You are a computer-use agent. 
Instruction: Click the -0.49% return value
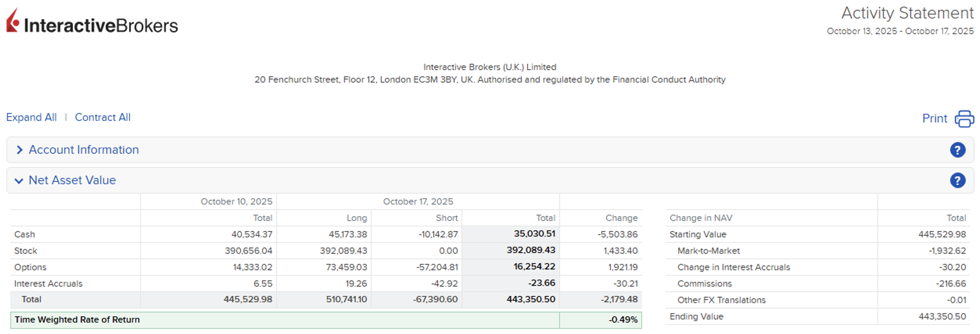click(x=623, y=320)
